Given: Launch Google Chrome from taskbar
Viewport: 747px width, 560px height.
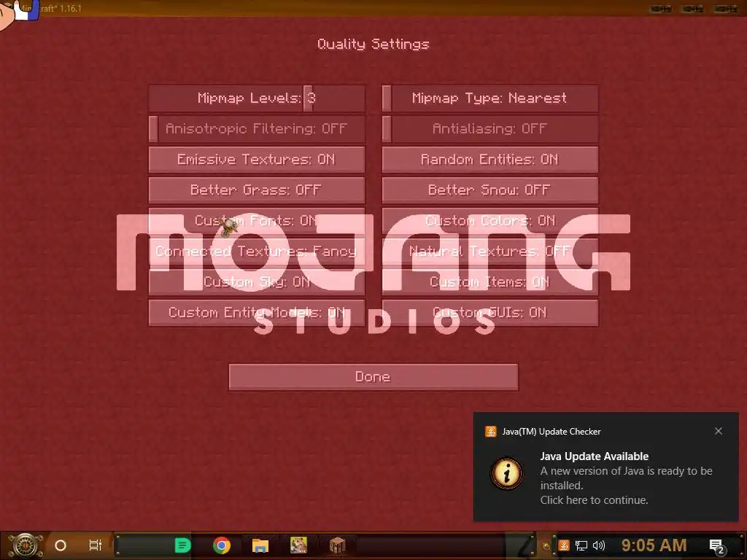Looking at the screenshot, I should [222, 545].
